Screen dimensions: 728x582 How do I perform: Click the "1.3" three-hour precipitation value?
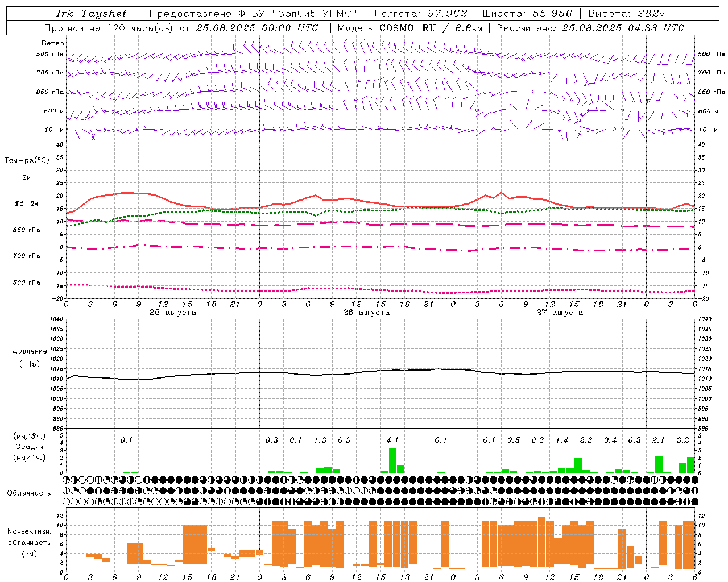(320, 440)
